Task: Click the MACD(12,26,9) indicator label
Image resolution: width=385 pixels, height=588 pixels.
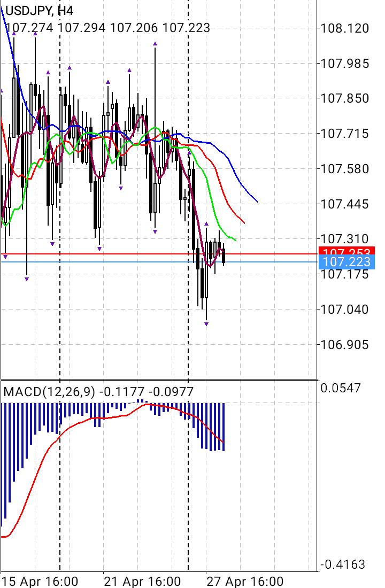Action: point(50,392)
